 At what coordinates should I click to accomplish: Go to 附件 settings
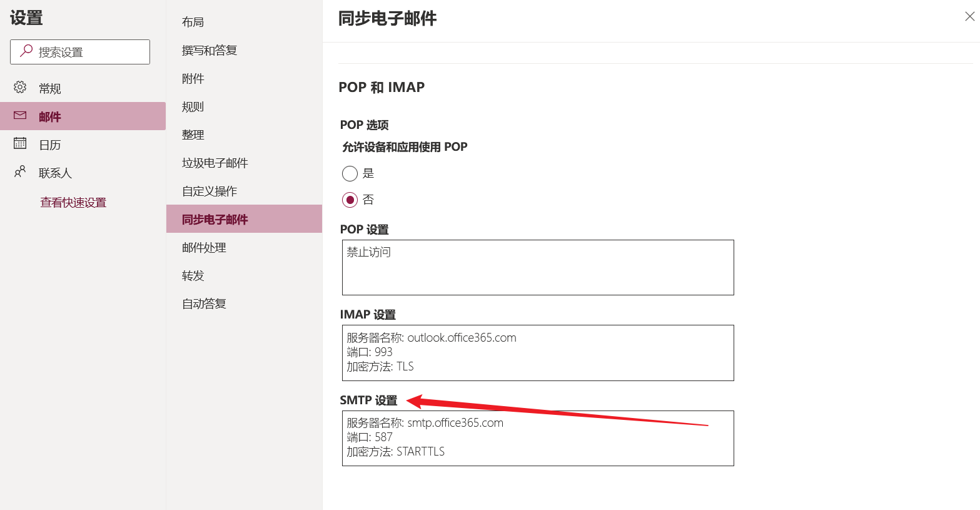193,78
